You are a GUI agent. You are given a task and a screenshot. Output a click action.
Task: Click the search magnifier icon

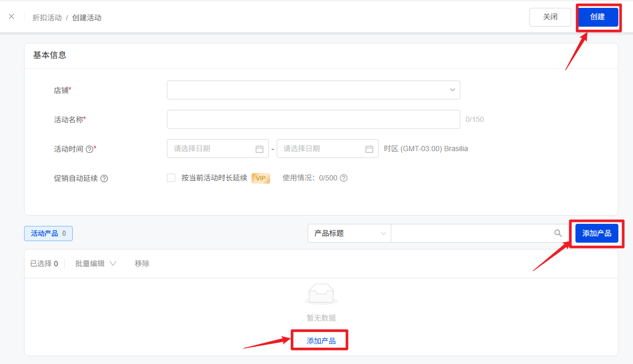(558, 233)
